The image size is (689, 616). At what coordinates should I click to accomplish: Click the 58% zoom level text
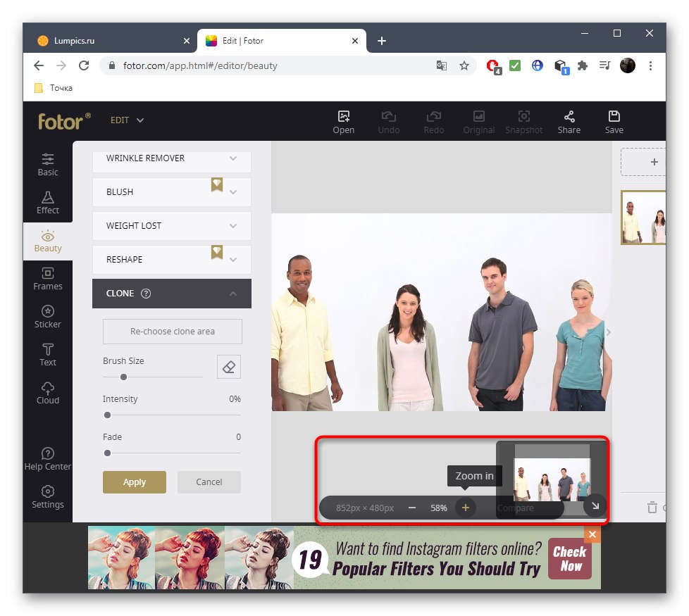coord(438,508)
